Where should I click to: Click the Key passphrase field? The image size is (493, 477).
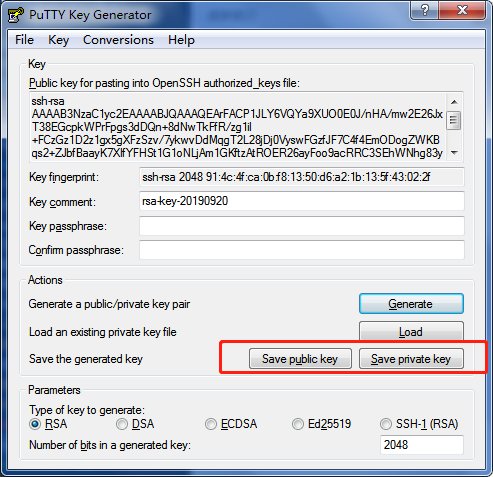[x=302, y=226]
